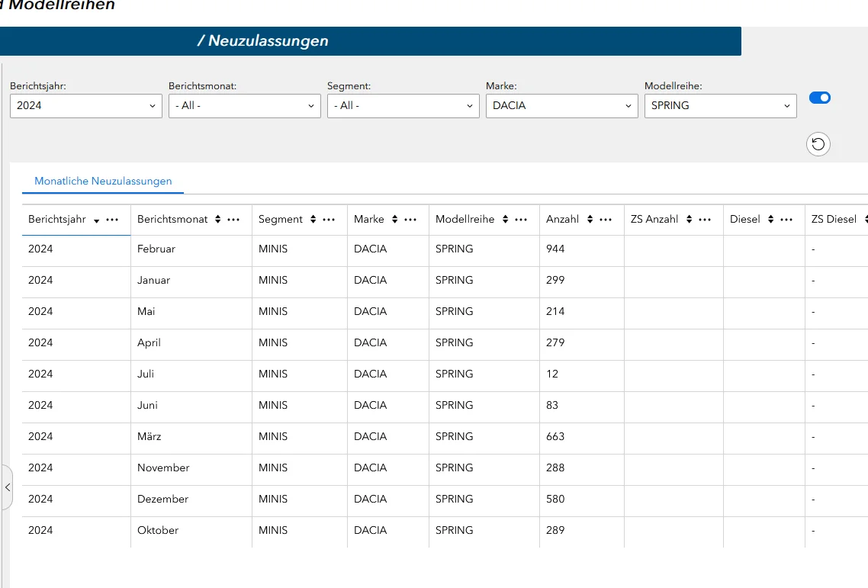Open the Anzahl column three-dot menu

[x=606, y=220]
